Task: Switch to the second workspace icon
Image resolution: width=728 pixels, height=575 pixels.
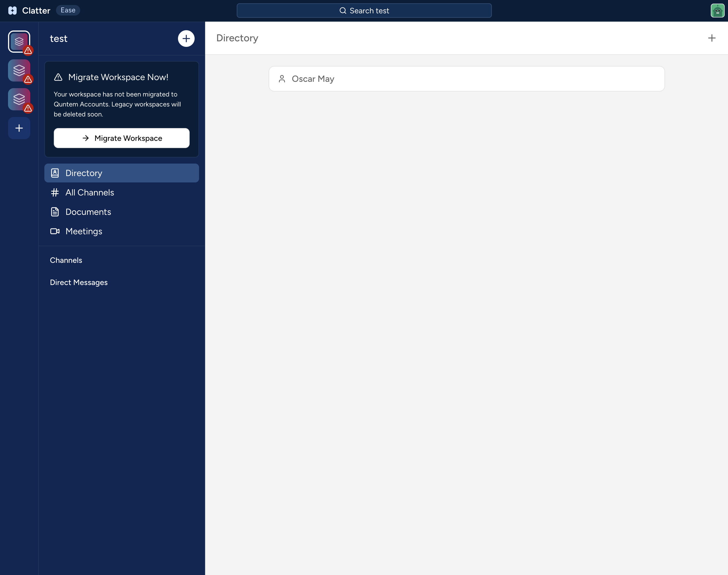Action: [x=19, y=70]
